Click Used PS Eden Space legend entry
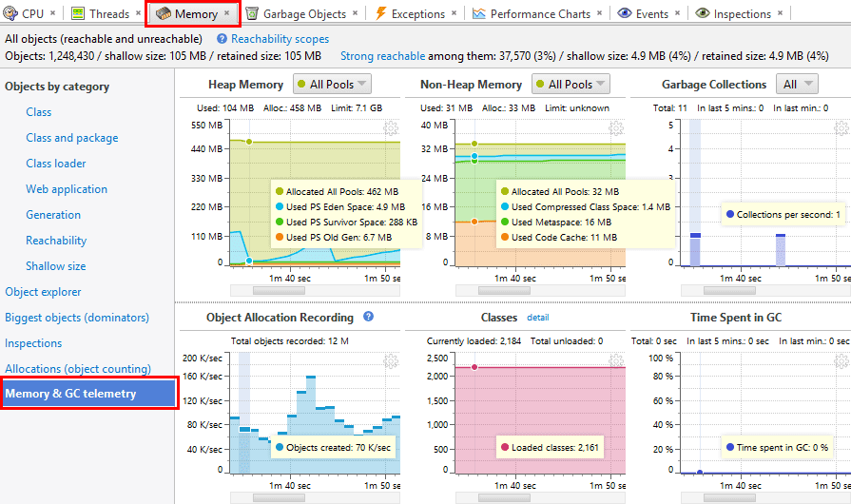 [x=340, y=206]
